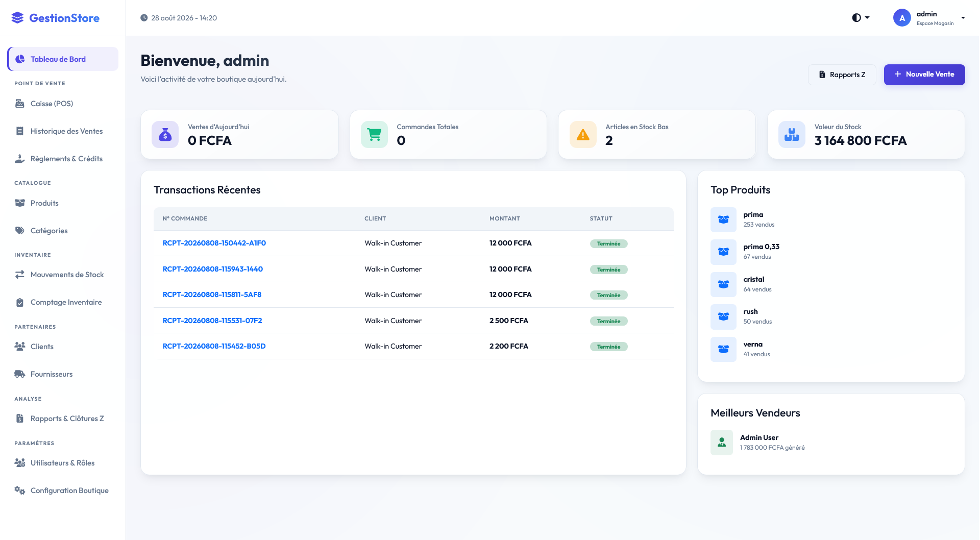The height and width of the screenshot is (540, 980).
Task: Click the rush product icon
Action: coord(723,317)
